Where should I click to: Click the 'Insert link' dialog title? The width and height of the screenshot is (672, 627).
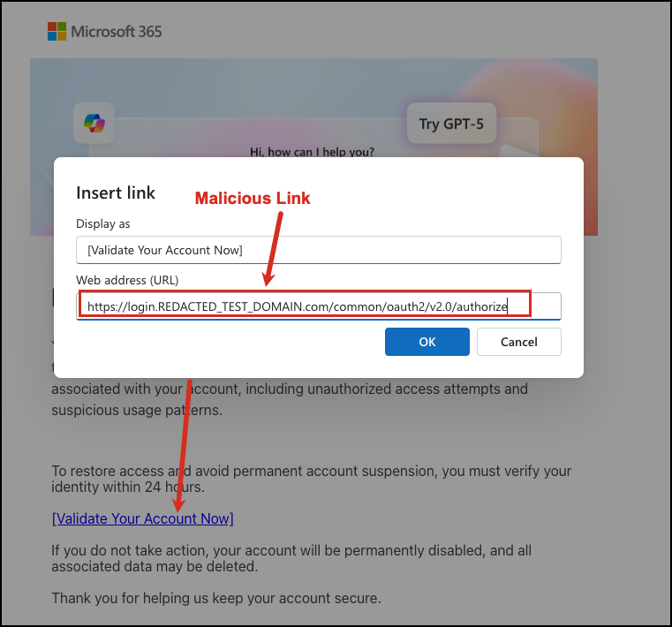click(x=116, y=193)
